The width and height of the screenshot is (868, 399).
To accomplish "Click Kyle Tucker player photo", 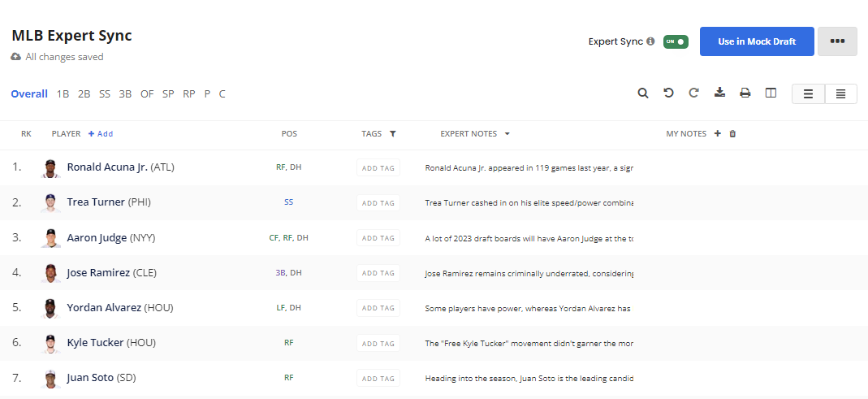I will click(51, 344).
